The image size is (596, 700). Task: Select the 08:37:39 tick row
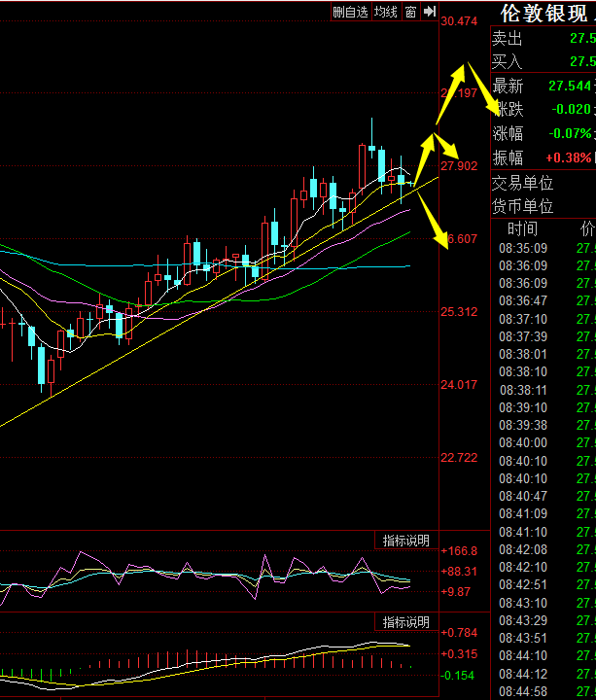point(547,336)
